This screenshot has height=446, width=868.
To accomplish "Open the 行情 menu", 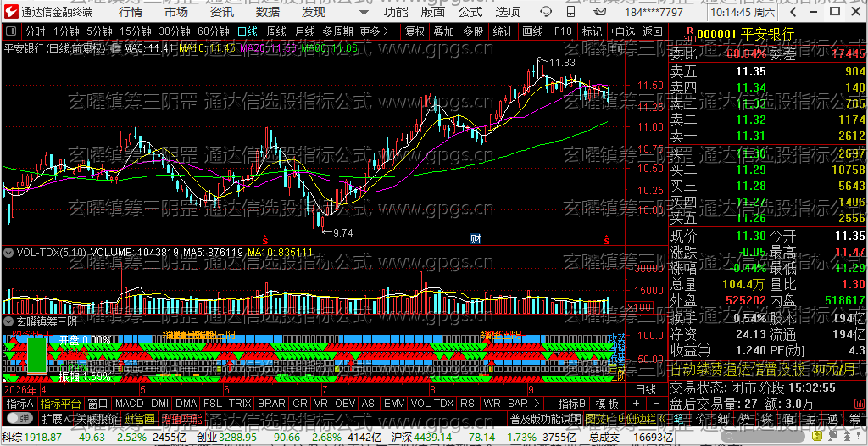I will pyautogui.click(x=130, y=12).
